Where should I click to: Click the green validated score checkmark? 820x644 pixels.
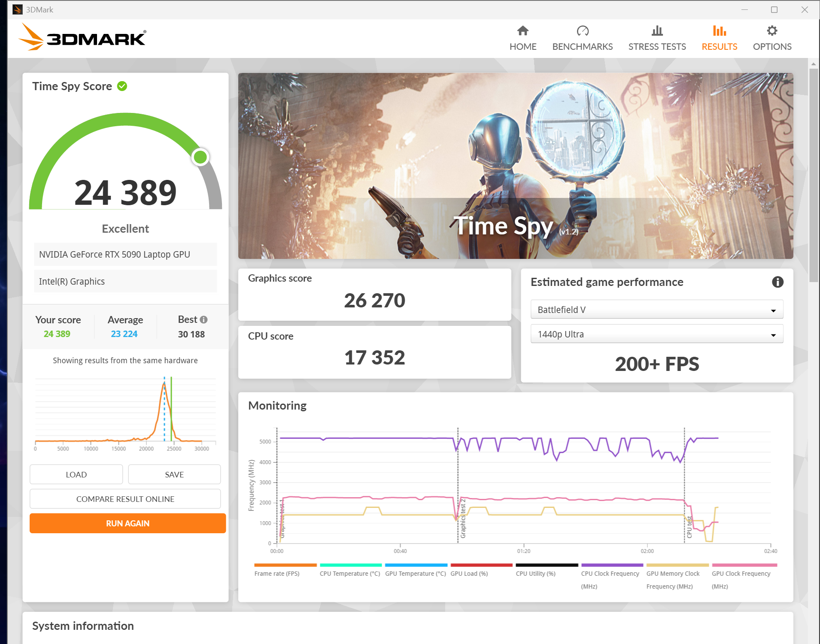pos(122,86)
